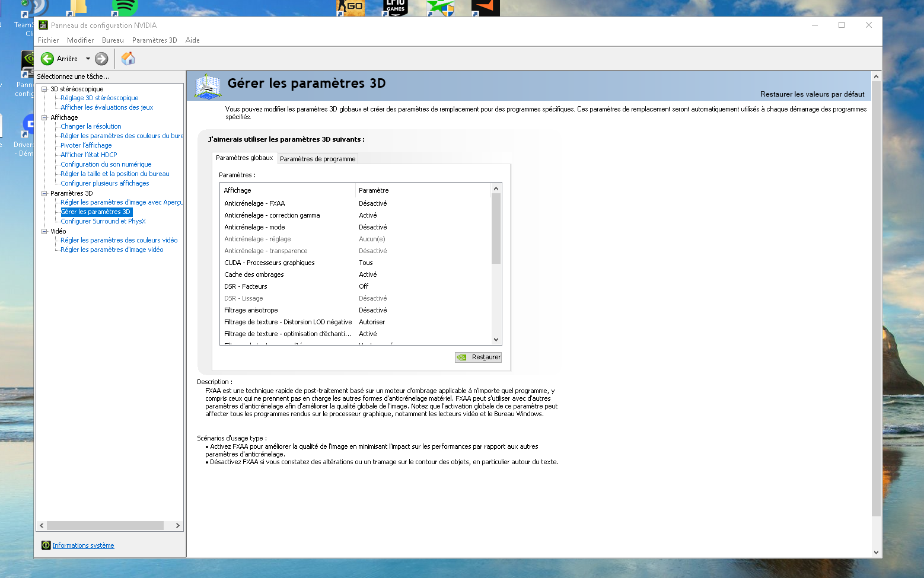Viewport: 924px width, 578px height.
Task: Collapse the Paramètres 3D tree node
Action: 44,193
